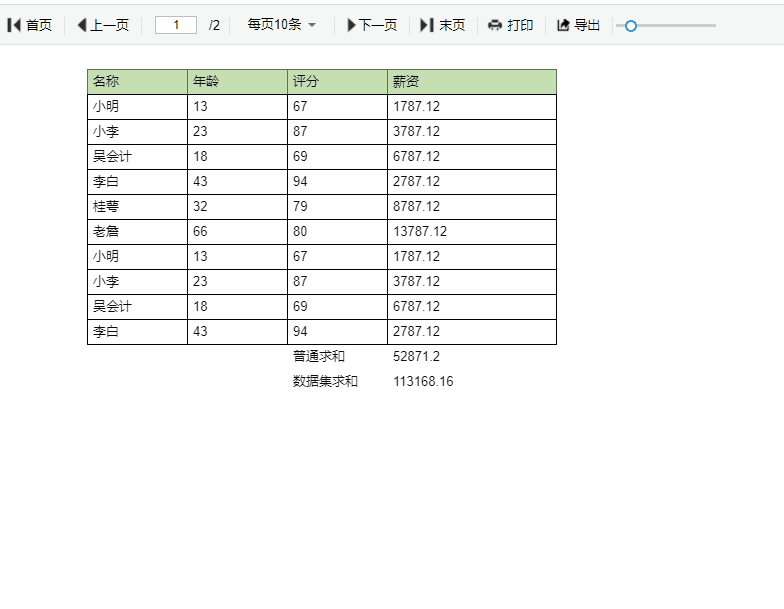Select the 薪资 column header

(x=472, y=82)
